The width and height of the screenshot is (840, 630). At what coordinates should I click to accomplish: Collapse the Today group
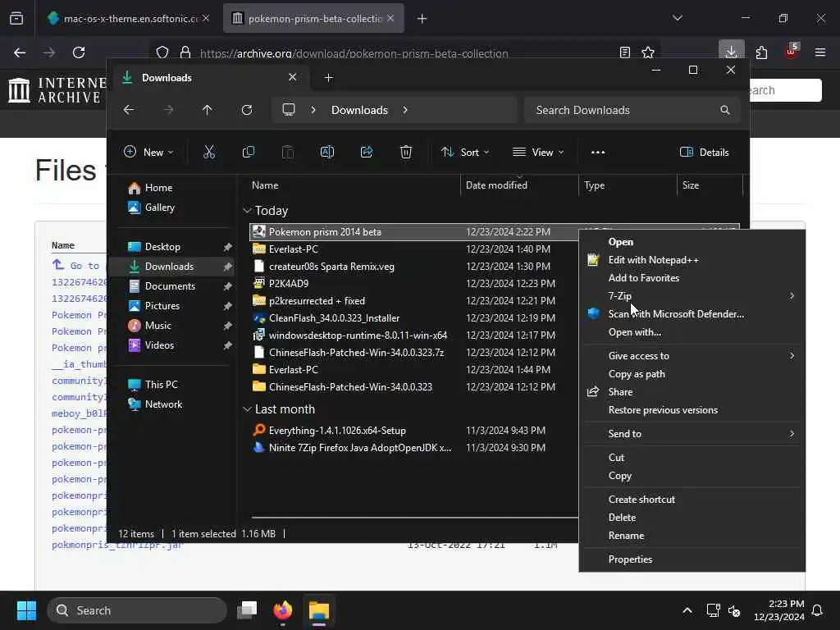(x=247, y=211)
